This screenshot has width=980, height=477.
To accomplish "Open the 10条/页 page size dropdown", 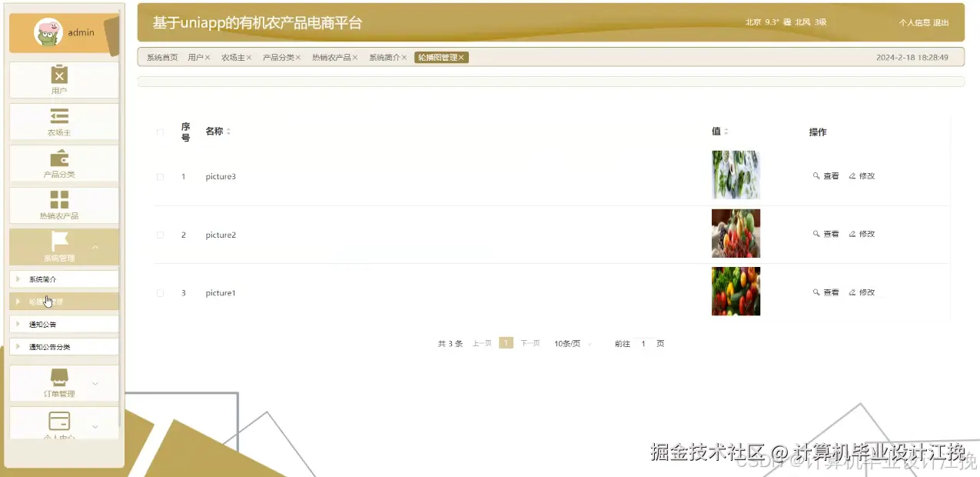I will (573, 343).
